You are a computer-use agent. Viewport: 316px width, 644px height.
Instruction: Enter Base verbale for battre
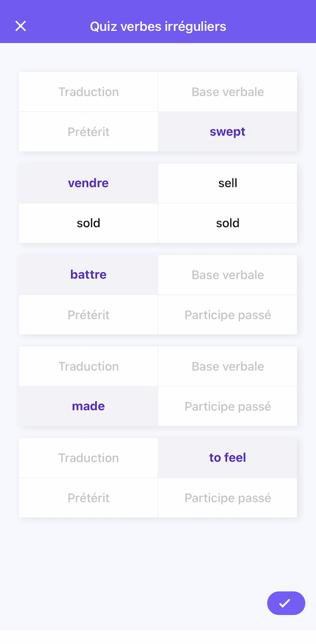[228, 275]
